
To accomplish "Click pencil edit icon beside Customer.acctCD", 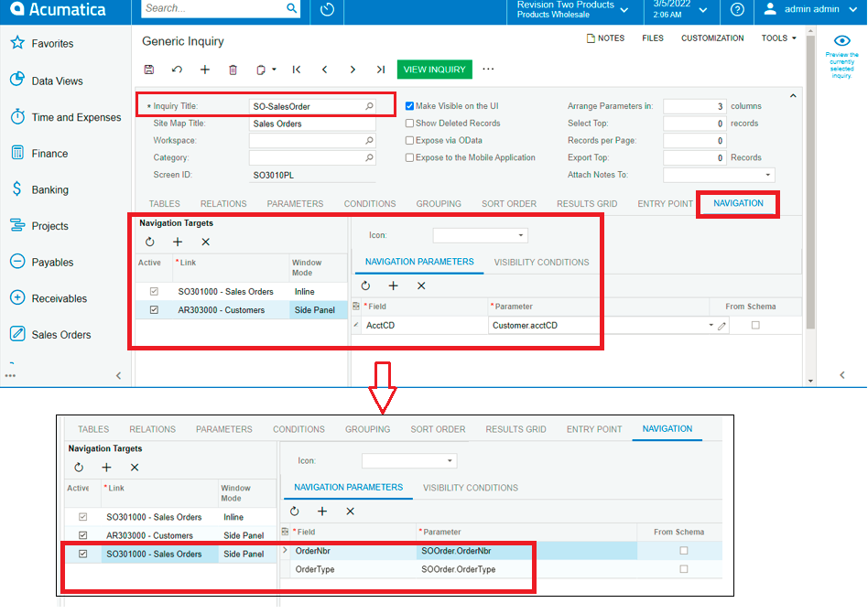I will click(x=722, y=326).
